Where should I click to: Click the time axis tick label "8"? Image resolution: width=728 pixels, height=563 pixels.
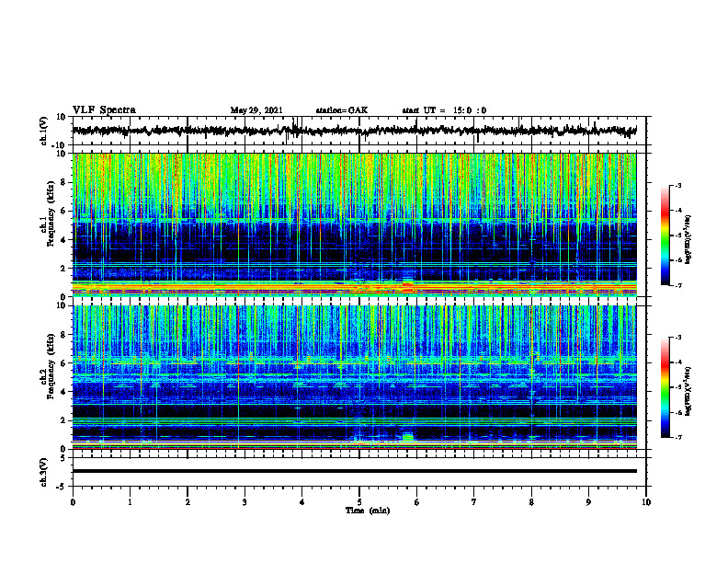(531, 502)
